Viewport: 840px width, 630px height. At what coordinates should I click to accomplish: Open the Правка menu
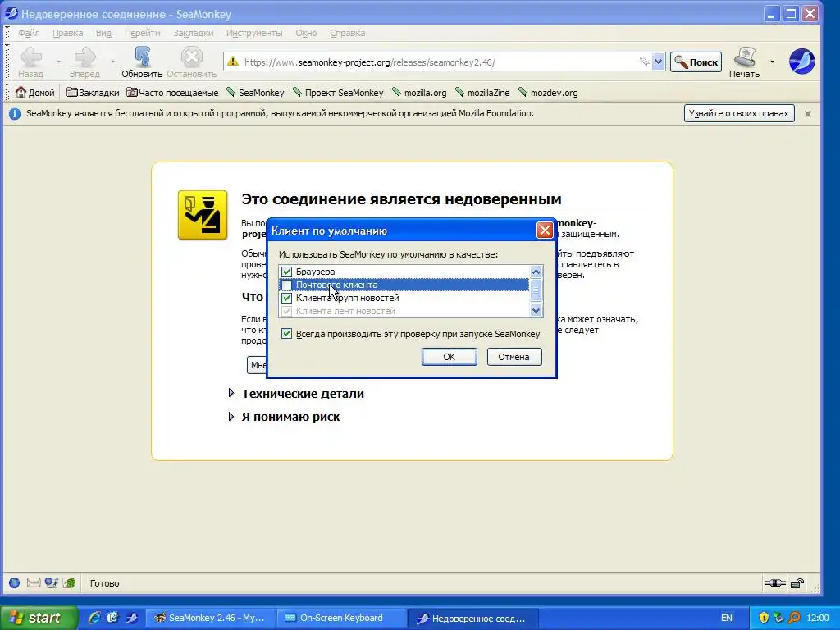pyautogui.click(x=67, y=33)
